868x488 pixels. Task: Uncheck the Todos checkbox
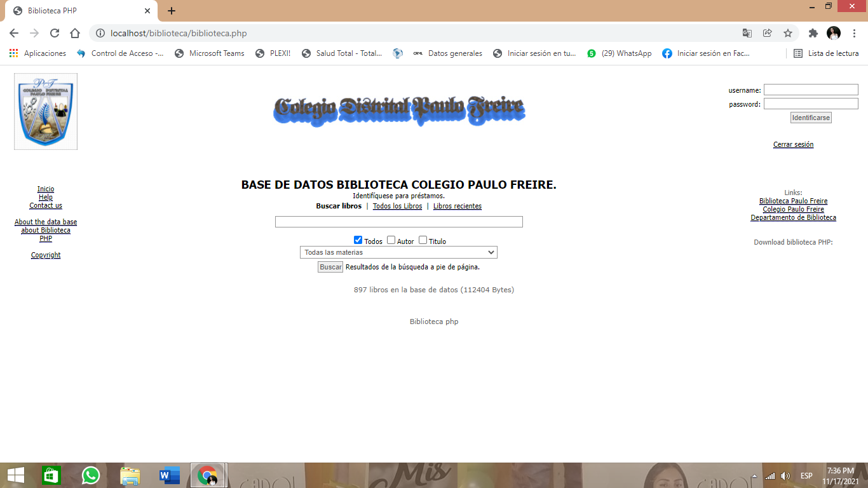(358, 240)
